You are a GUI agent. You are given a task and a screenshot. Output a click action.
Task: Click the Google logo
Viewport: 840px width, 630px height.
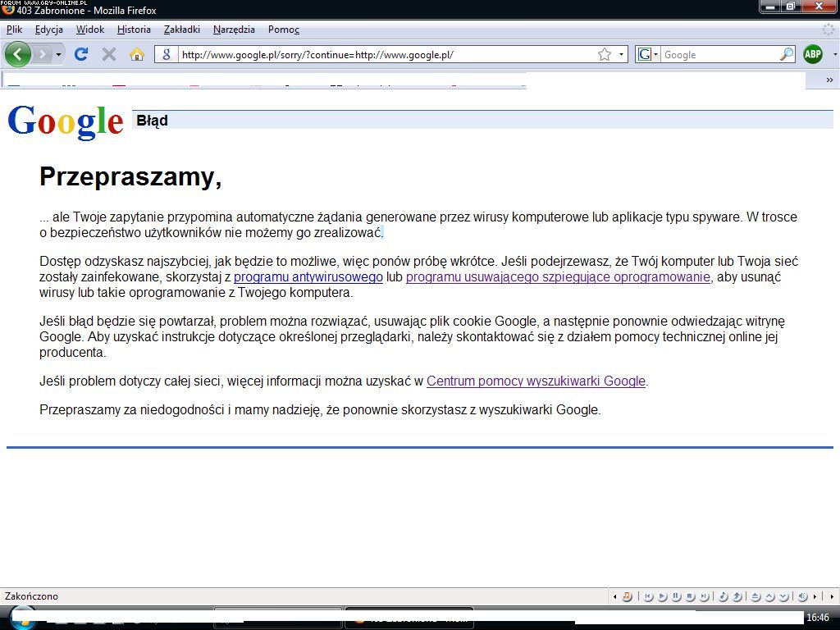click(66, 121)
